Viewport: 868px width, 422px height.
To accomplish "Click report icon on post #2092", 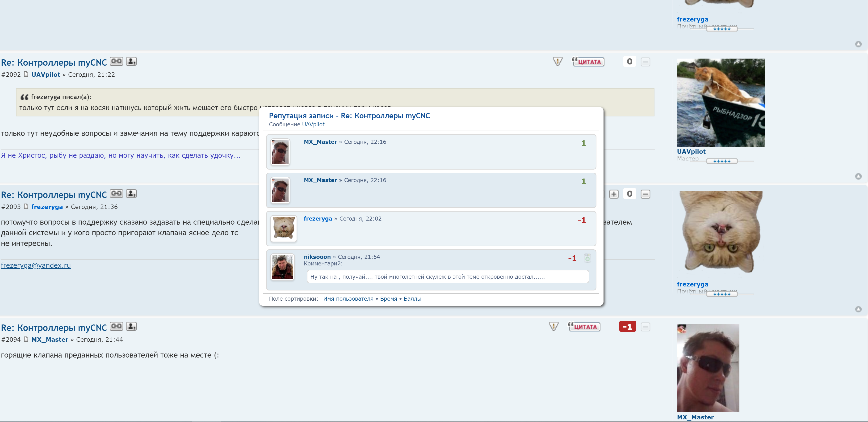I will pos(558,61).
